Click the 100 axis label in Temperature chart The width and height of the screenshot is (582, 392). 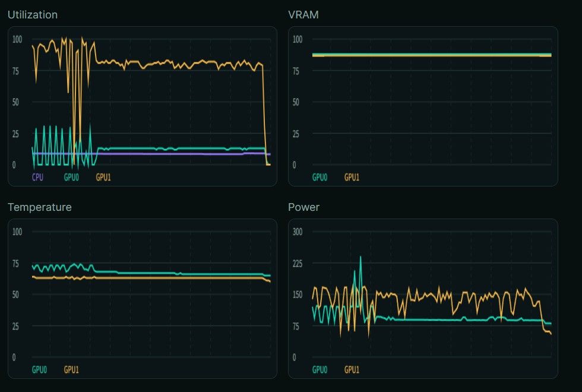17,232
